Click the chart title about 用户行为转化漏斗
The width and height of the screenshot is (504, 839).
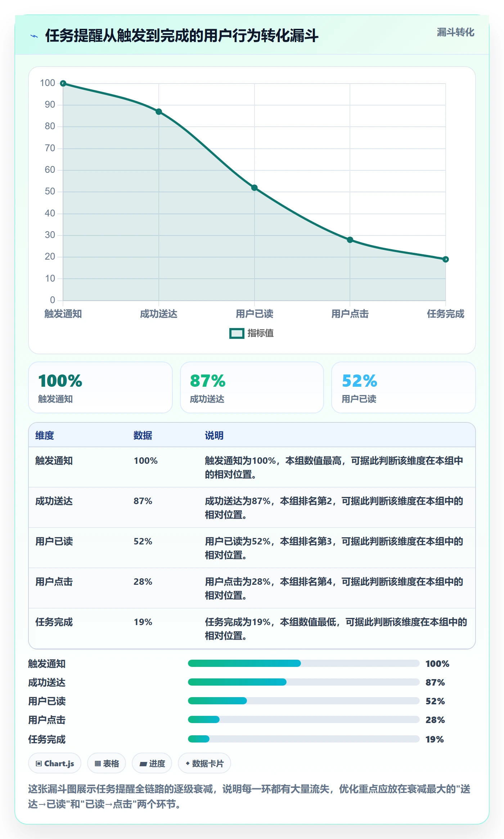tap(182, 36)
